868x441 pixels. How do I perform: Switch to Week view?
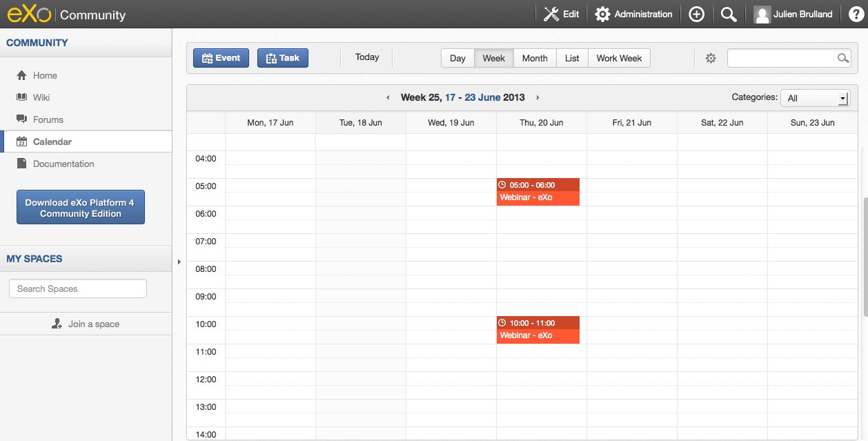tap(494, 58)
